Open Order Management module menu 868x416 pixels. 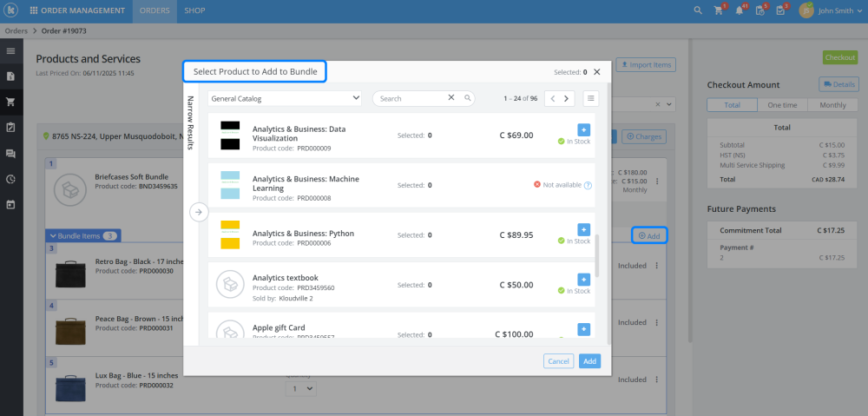pos(77,10)
